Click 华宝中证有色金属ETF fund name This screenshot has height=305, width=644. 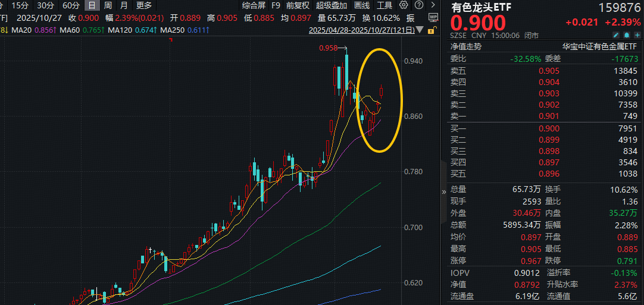(599, 46)
